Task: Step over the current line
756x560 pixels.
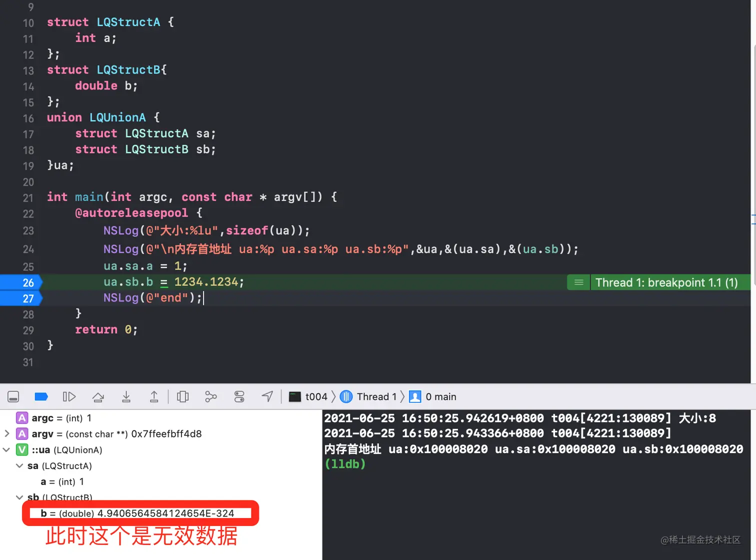Action: click(x=98, y=396)
